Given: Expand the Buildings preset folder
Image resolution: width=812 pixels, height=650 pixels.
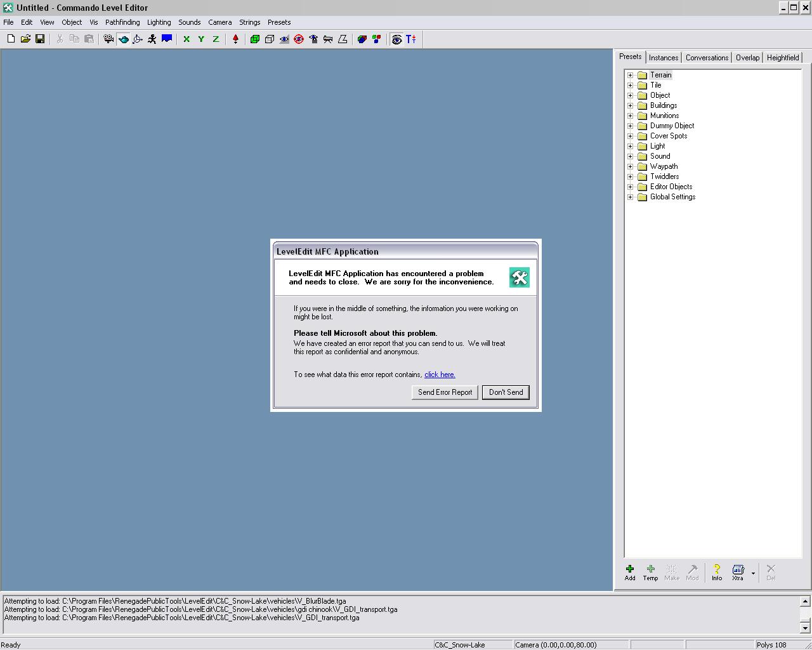Looking at the screenshot, I should pos(631,105).
